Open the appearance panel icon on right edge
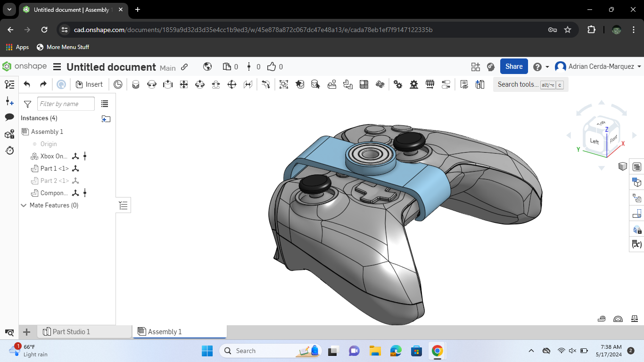This screenshot has width=644, height=362. pos(637,230)
